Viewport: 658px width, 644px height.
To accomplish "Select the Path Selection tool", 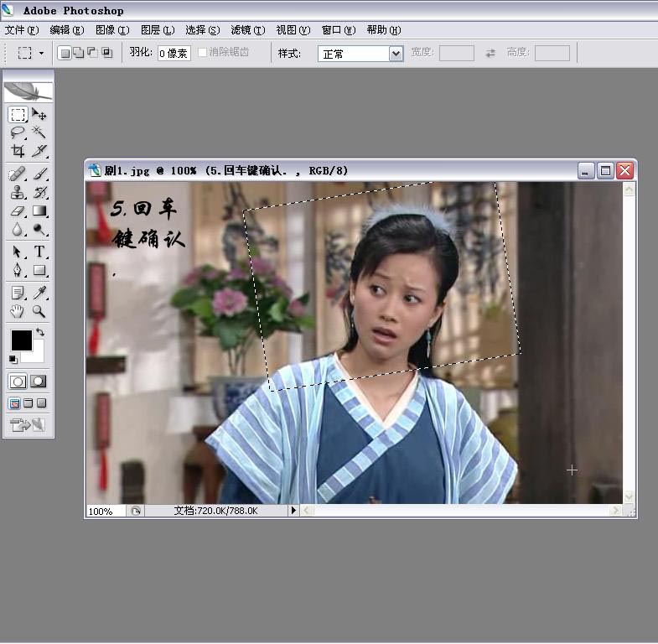I will click(x=18, y=252).
